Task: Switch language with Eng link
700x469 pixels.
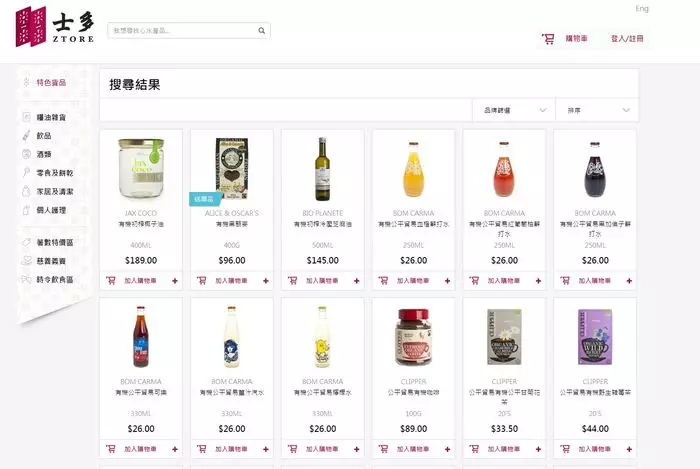Action: [x=642, y=8]
